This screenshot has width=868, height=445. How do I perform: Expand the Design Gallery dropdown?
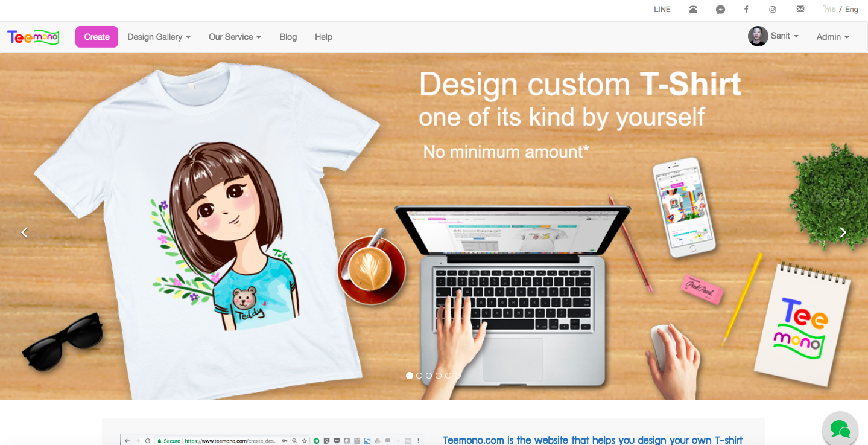(159, 37)
